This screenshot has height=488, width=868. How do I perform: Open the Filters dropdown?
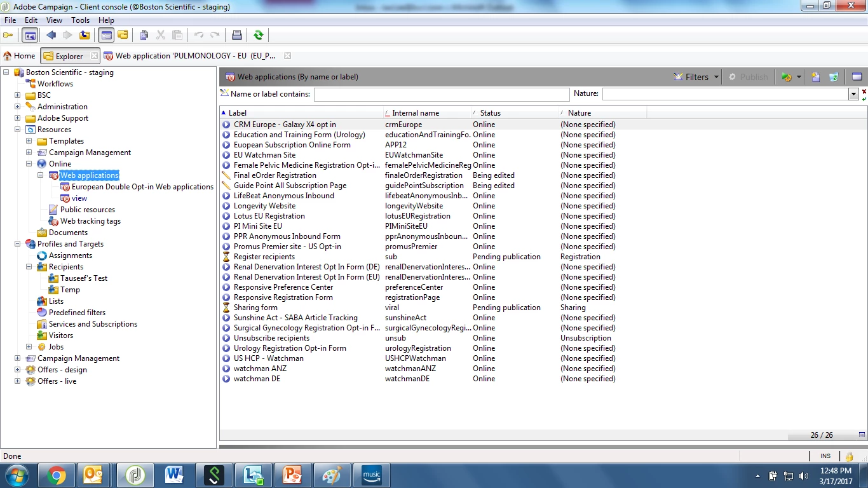[x=696, y=77]
